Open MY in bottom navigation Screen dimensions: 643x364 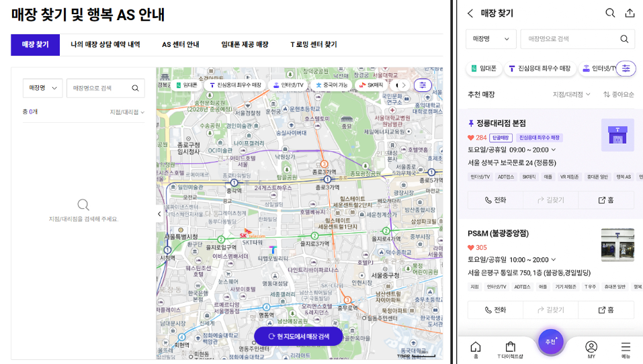(591, 350)
